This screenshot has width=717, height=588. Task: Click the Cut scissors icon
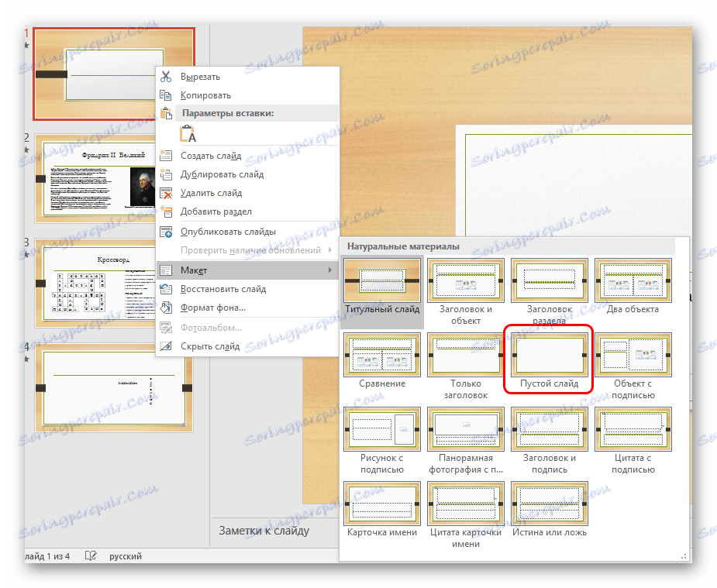point(165,77)
